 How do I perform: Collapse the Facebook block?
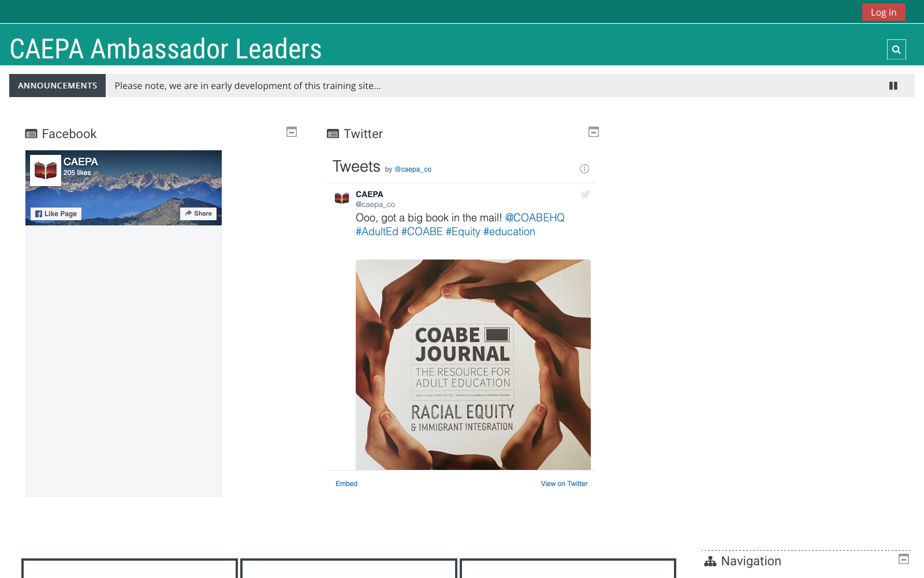(292, 132)
